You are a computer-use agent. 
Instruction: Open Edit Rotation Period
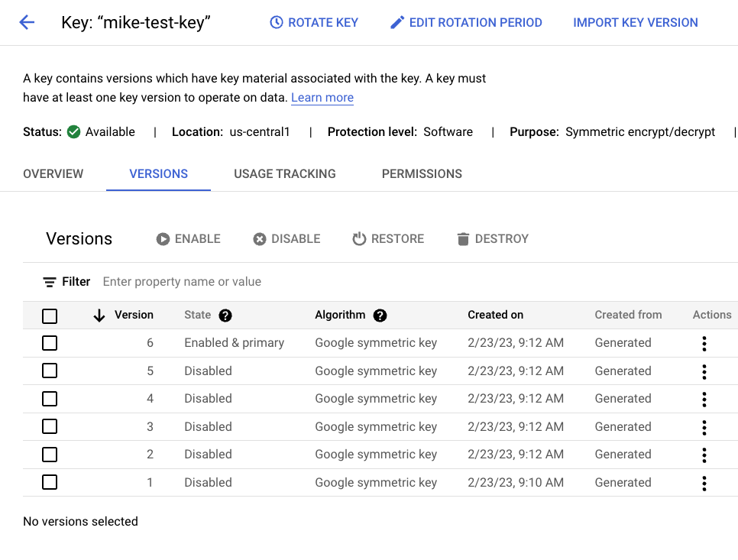click(466, 22)
